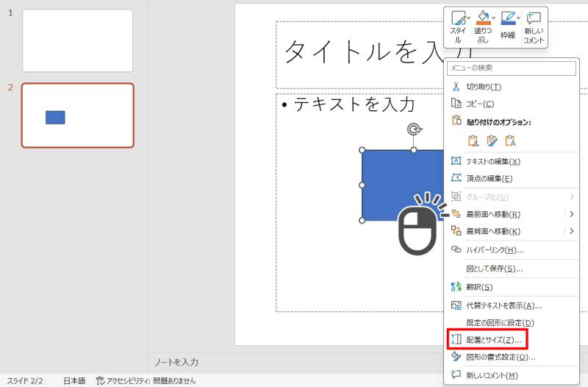Click the edit points icon
This screenshot has height=387, width=588.
[456, 177]
